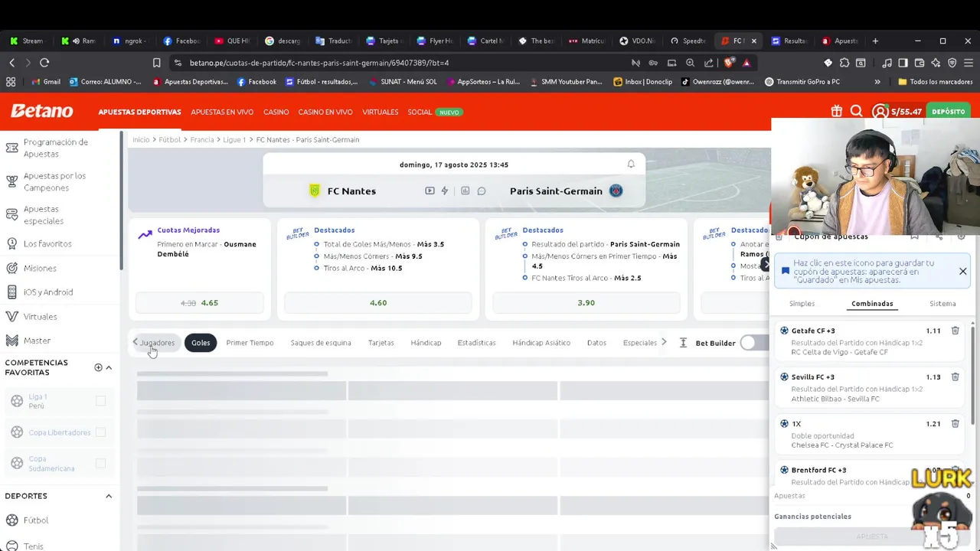Open the Betano search magnifier icon
The height and width of the screenshot is (551, 980).
(x=857, y=112)
